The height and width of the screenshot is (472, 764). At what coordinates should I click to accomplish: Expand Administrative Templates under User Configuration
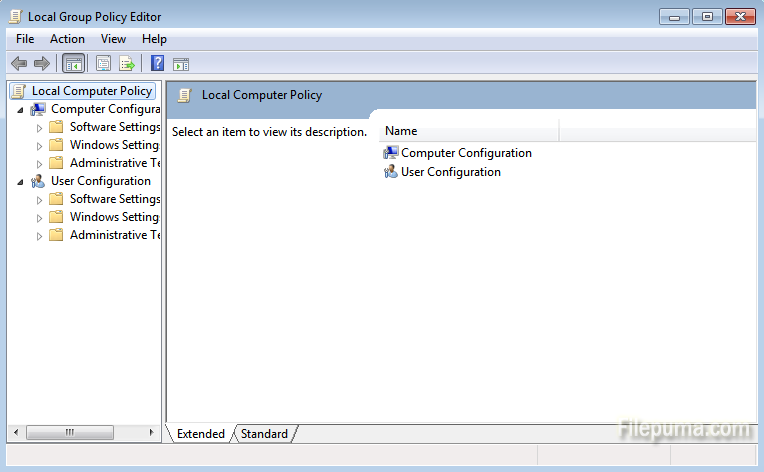[x=40, y=236]
